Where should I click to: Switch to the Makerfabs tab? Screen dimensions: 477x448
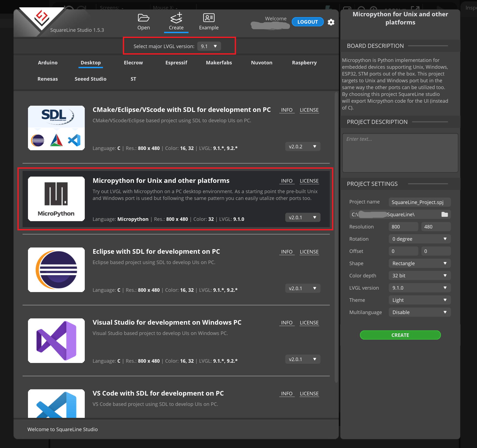pos(219,62)
